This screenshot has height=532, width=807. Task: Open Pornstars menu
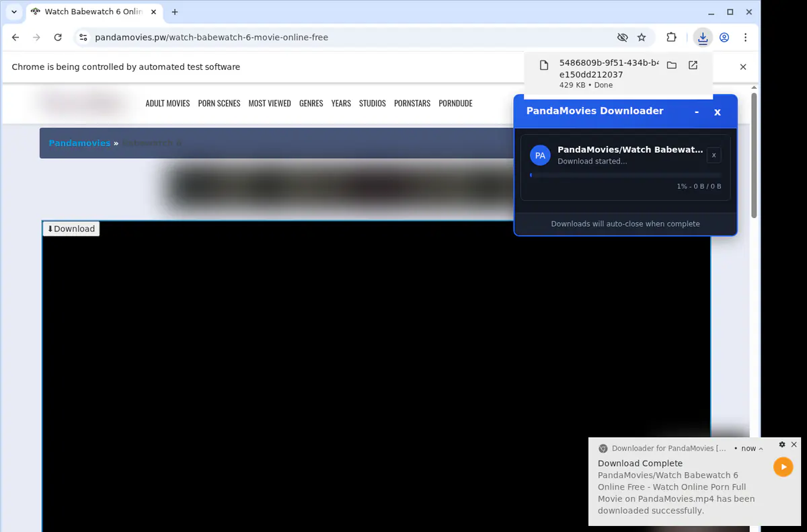click(412, 104)
